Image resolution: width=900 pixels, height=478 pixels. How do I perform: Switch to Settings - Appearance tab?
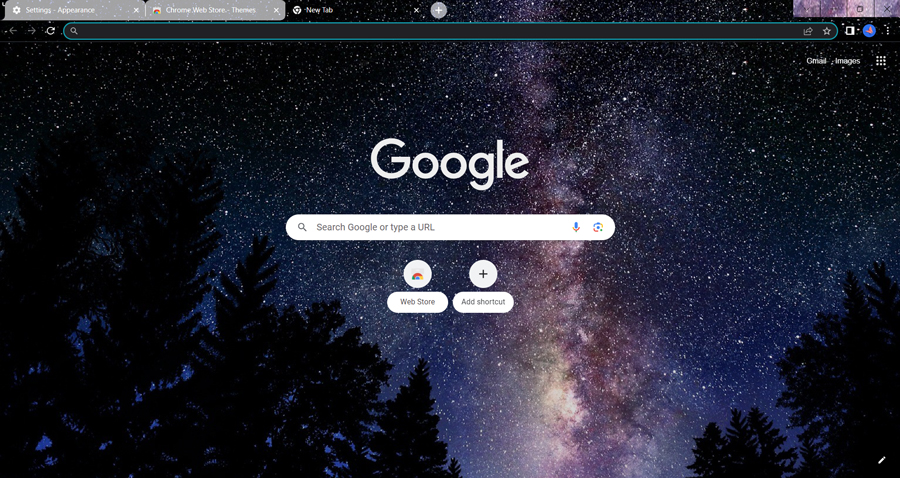[74, 10]
